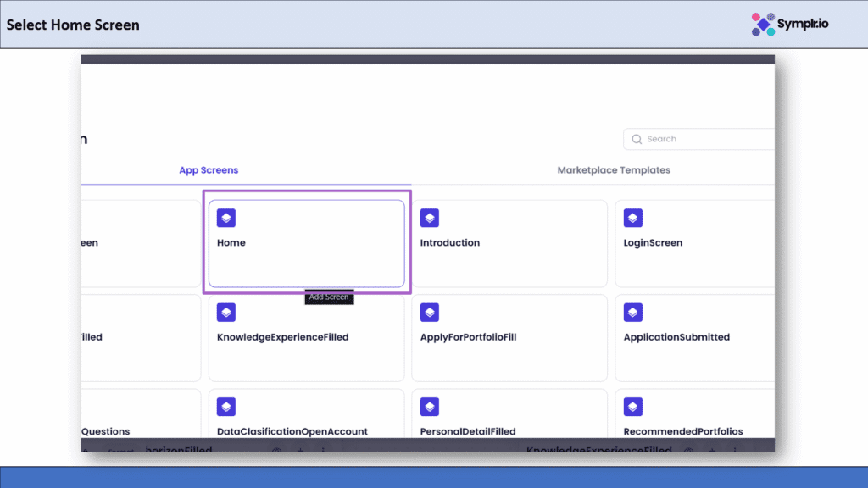Click the magnifying glass search icon
This screenshot has height=488, width=868.
point(637,139)
